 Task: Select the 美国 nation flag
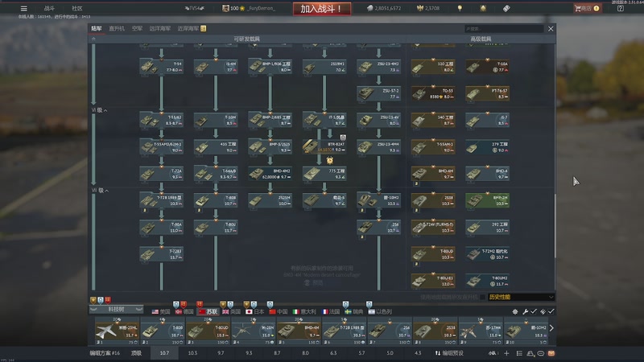(x=160, y=312)
